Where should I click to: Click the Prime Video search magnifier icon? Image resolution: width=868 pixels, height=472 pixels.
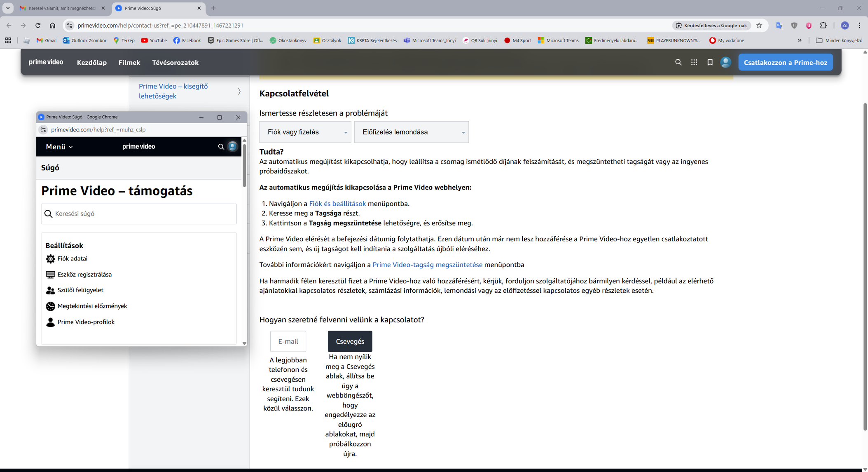[678, 62]
